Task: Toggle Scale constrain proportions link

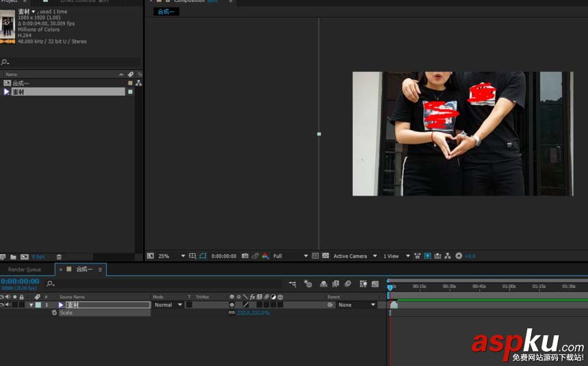Action: 232,313
